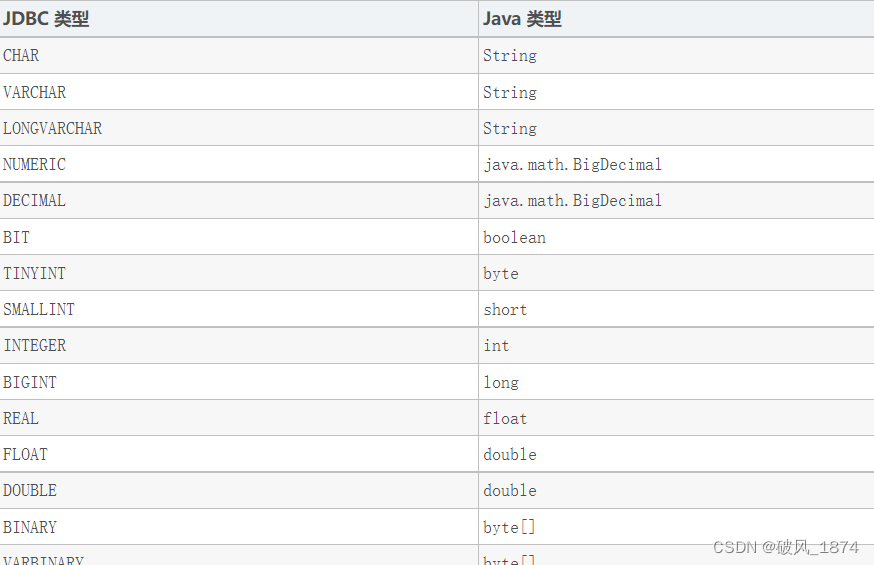This screenshot has height=565, width=874.
Task: Select the CHAR cell in the table
Action: coord(239,55)
